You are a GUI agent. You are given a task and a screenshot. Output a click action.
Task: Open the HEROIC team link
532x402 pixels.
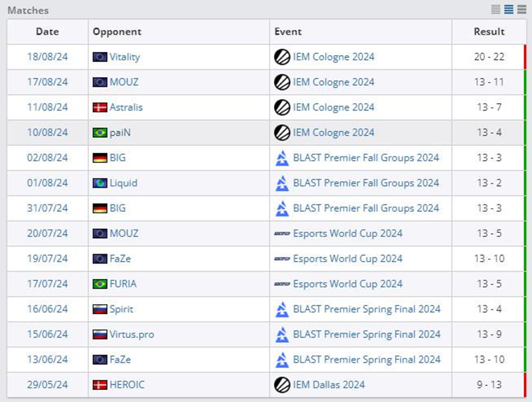[x=127, y=385]
